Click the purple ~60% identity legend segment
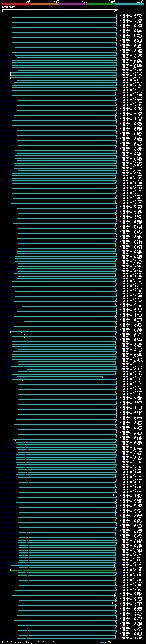 [73, 4]
